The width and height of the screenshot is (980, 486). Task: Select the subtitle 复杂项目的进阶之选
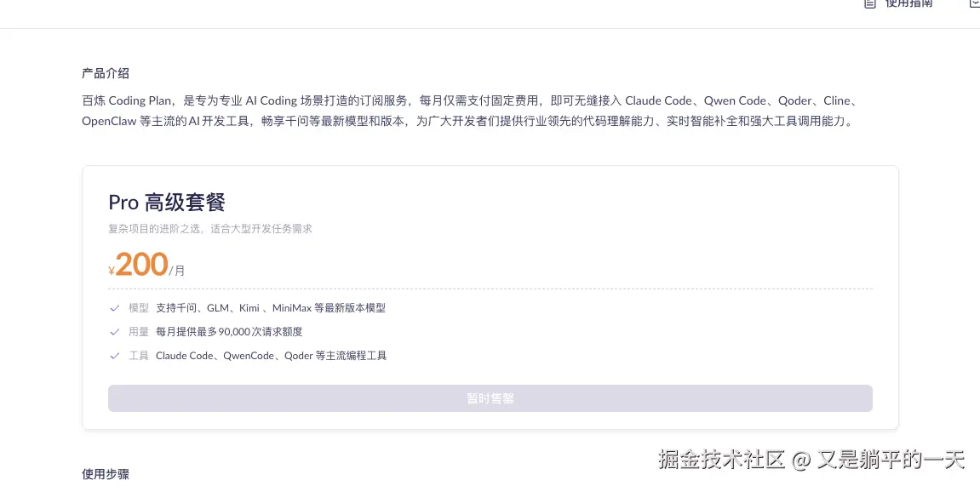tap(210, 229)
